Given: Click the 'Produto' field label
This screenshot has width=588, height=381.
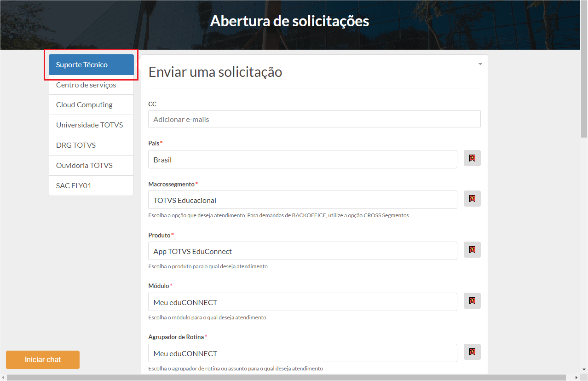Looking at the screenshot, I should pyautogui.click(x=159, y=235).
